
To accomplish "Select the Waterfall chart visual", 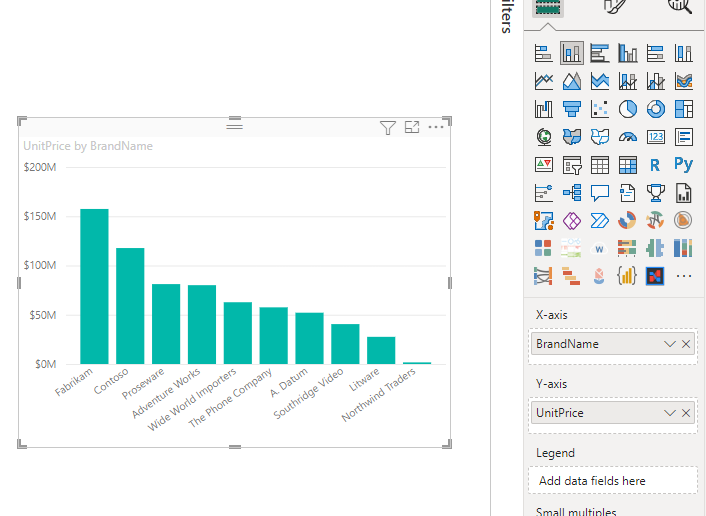I will tap(544, 109).
